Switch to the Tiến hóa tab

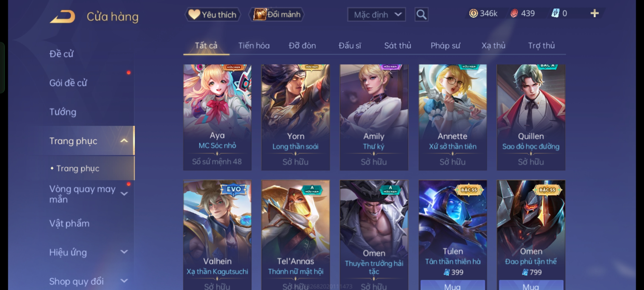point(254,46)
